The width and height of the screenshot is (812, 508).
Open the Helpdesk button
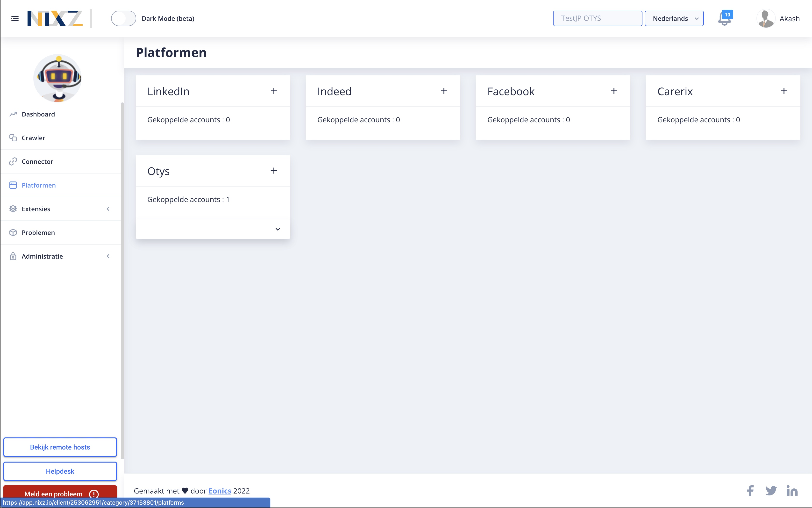pyautogui.click(x=60, y=471)
